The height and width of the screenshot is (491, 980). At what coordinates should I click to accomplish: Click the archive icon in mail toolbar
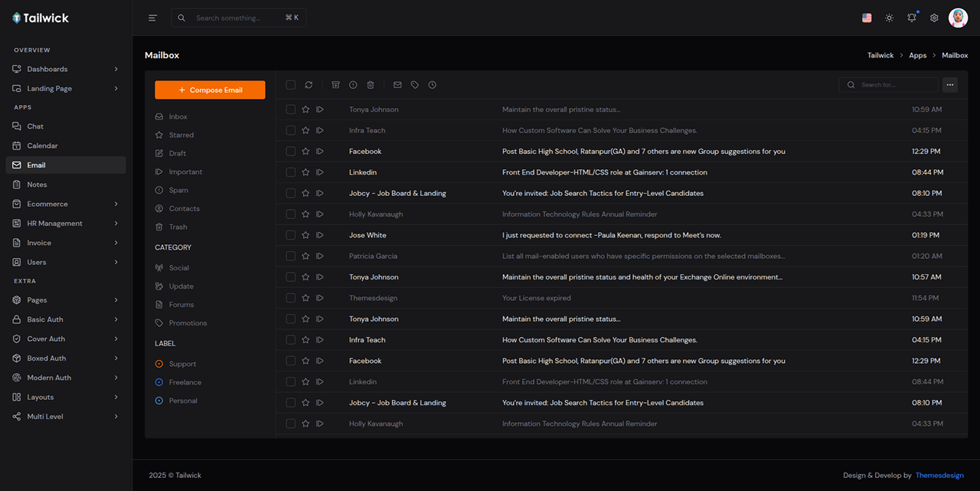[335, 85]
